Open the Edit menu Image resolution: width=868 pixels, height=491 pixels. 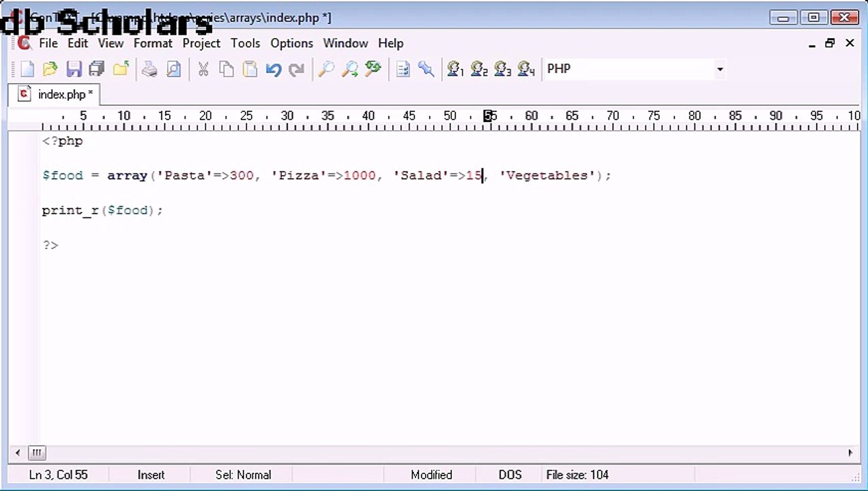pos(78,43)
